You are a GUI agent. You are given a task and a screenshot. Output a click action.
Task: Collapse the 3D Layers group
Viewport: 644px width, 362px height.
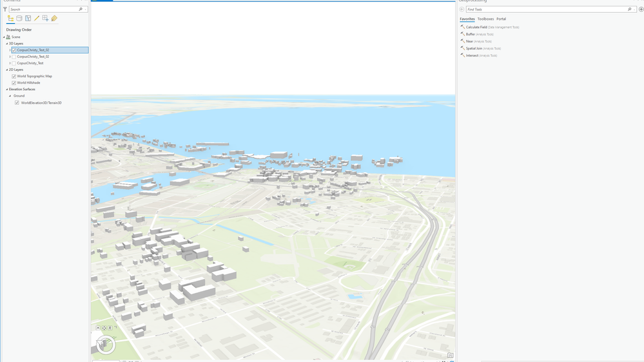click(7, 44)
